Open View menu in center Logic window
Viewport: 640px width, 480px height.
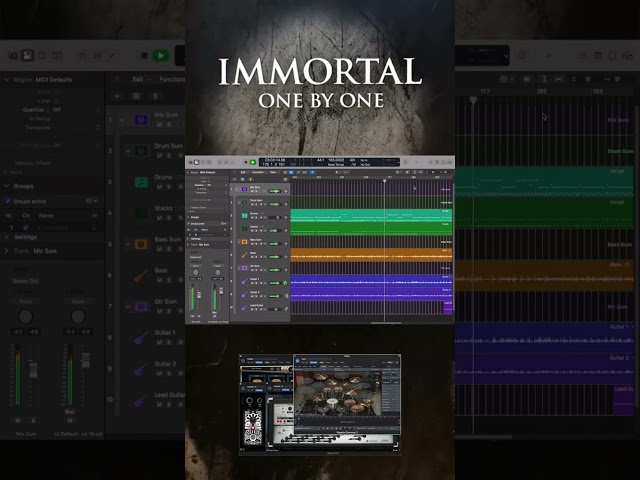tap(273, 172)
